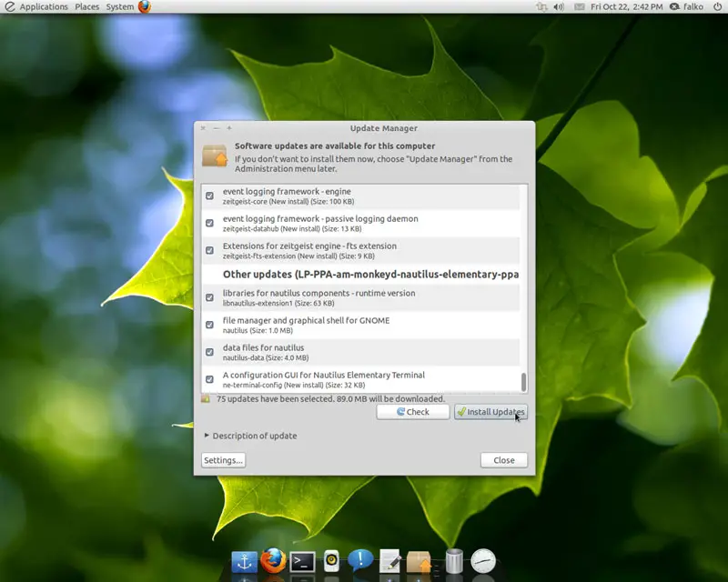Screen dimensions: 728x582
Task: Expand the Description of update section
Action: pyautogui.click(x=207, y=436)
